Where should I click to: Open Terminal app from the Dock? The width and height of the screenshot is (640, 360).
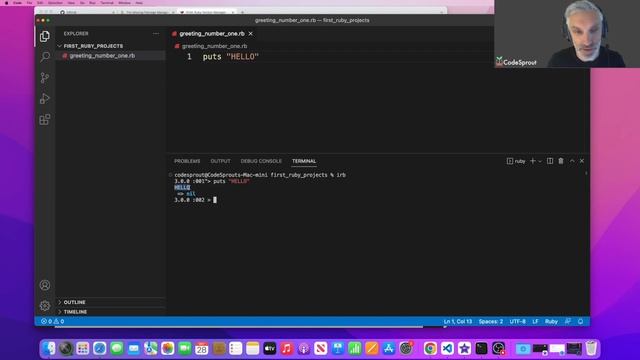click(481, 349)
